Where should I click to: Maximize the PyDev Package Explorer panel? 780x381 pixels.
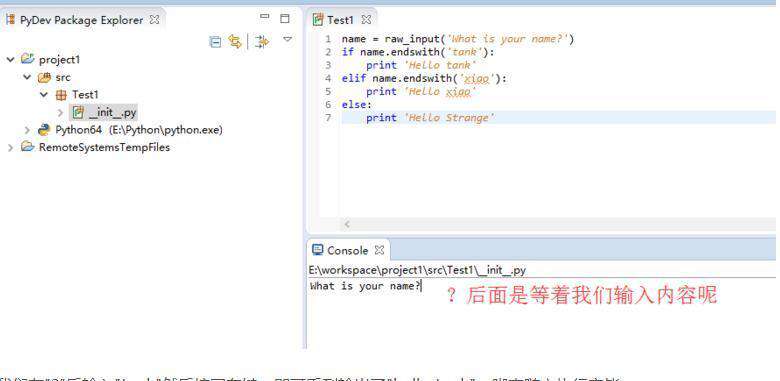click(x=285, y=19)
